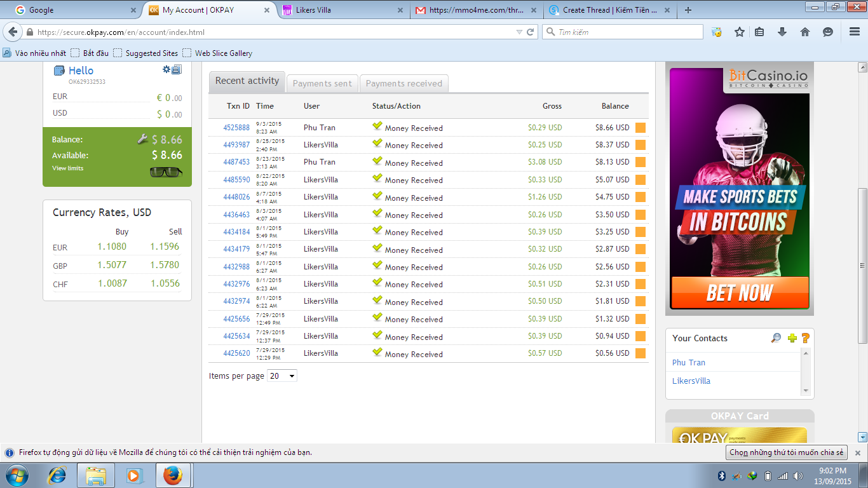Screen dimensions: 868x488
Task: Open the Web Slice Gallery bookmark
Action: coord(217,53)
